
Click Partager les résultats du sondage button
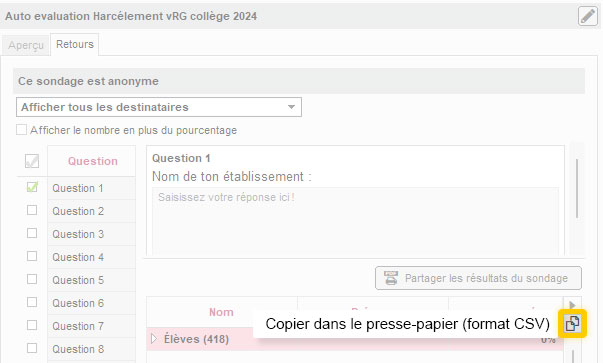[x=478, y=278]
